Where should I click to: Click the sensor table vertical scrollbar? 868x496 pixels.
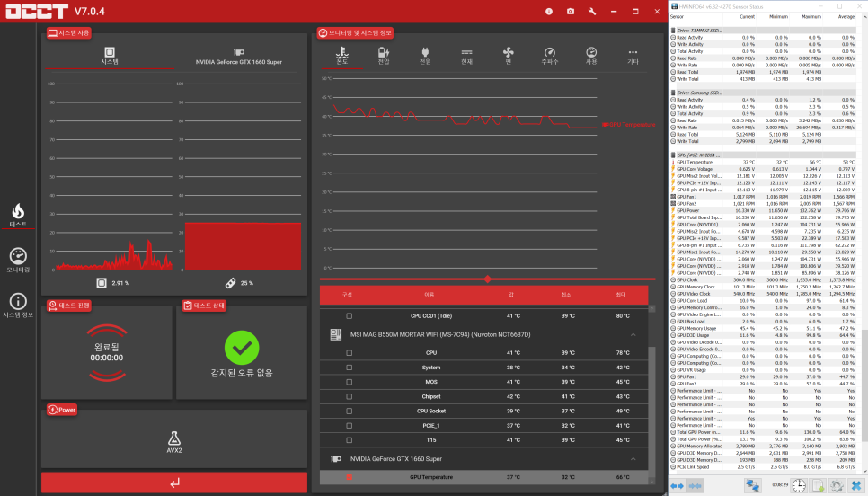(x=651, y=412)
